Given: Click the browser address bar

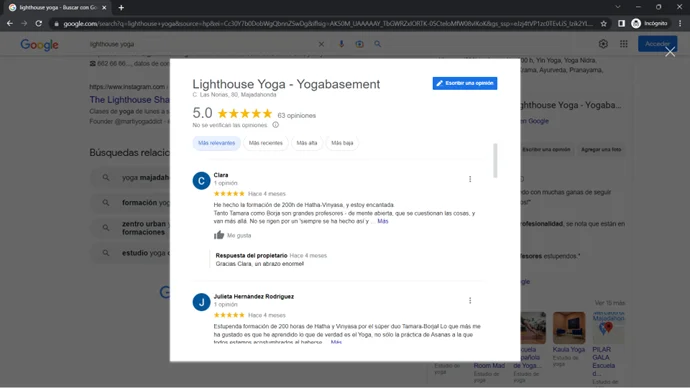Looking at the screenshot, I should pos(328,24).
